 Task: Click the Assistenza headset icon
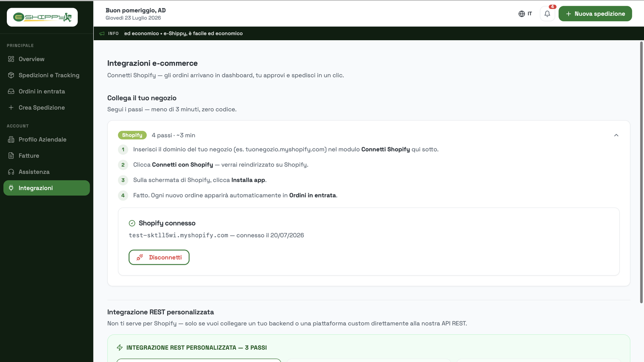(11, 172)
